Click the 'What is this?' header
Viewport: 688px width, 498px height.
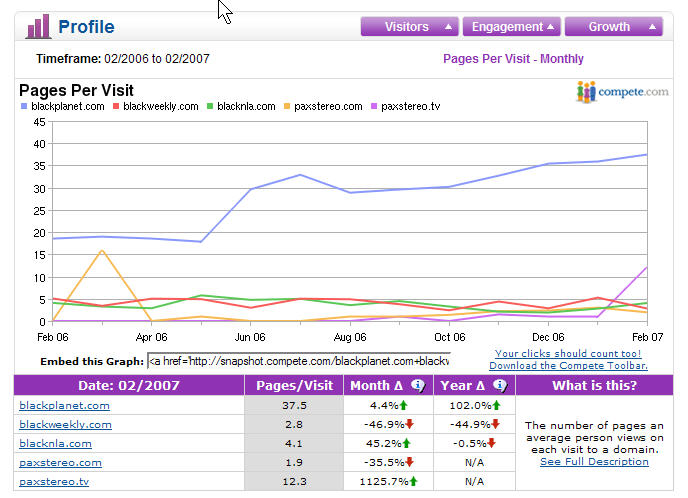pyautogui.click(x=595, y=385)
